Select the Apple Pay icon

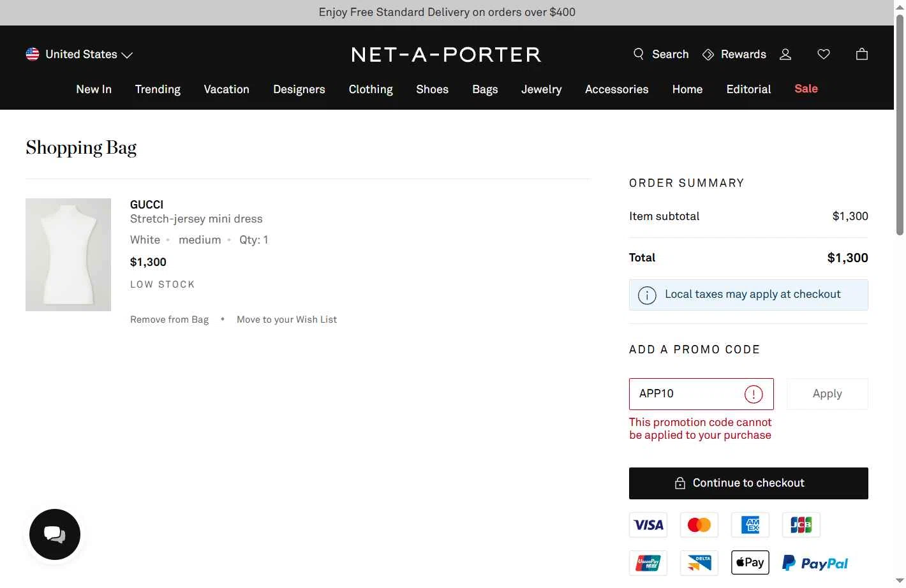750,562
